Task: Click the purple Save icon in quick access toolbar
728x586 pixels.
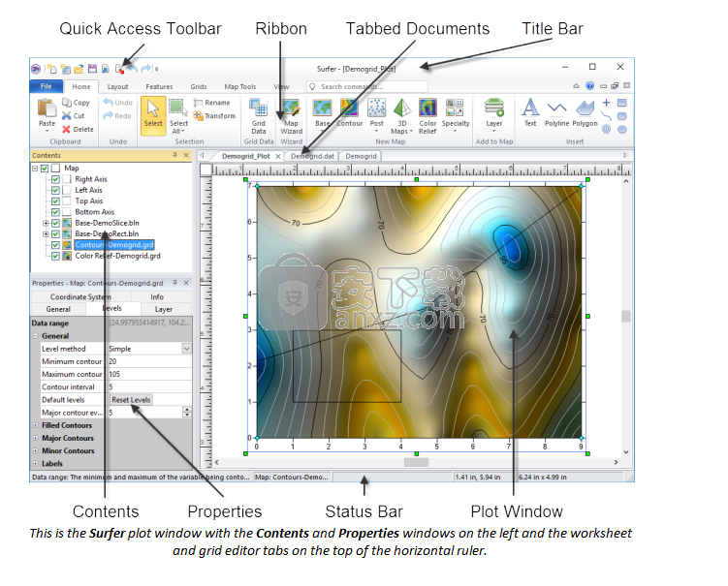Action: (92, 69)
